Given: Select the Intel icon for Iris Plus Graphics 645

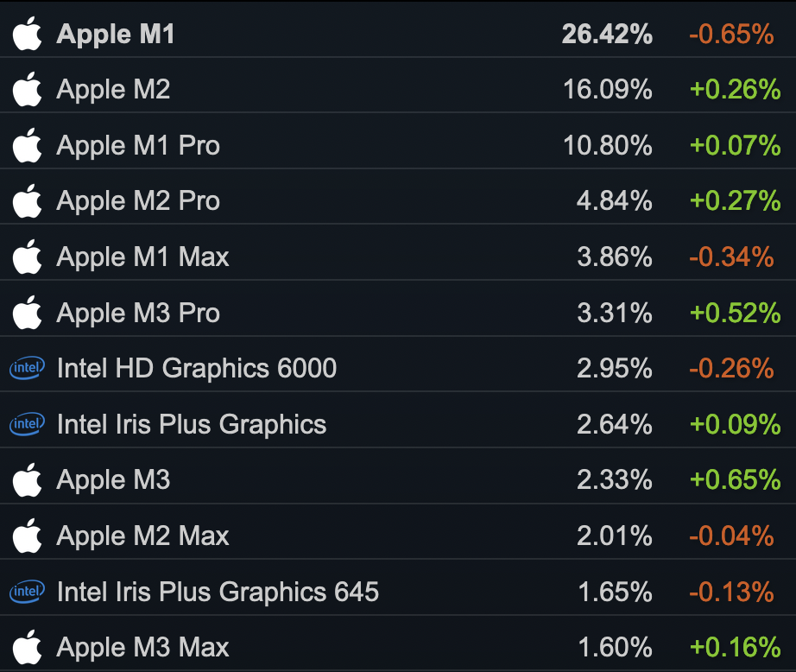Looking at the screenshot, I should [x=27, y=591].
